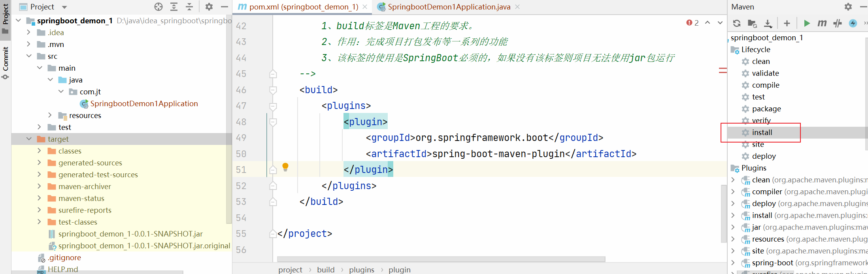Hide the Project tool window
The width and height of the screenshot is (868, 274).
coord(224,7)
